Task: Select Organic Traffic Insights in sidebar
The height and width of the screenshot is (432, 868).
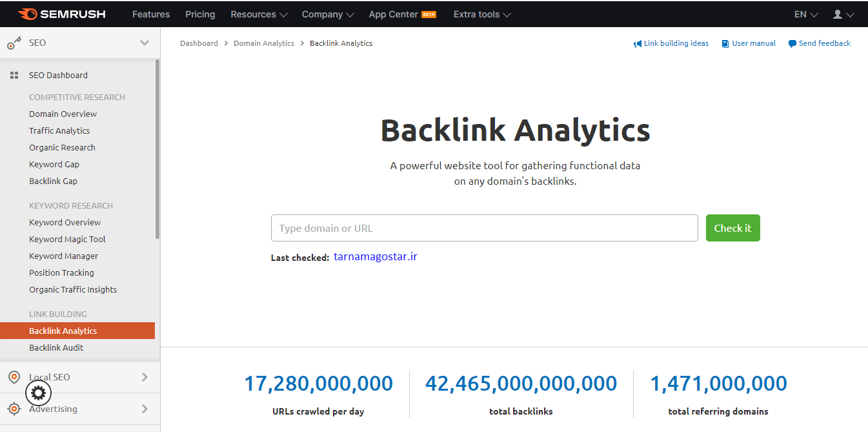Action: 73,290
